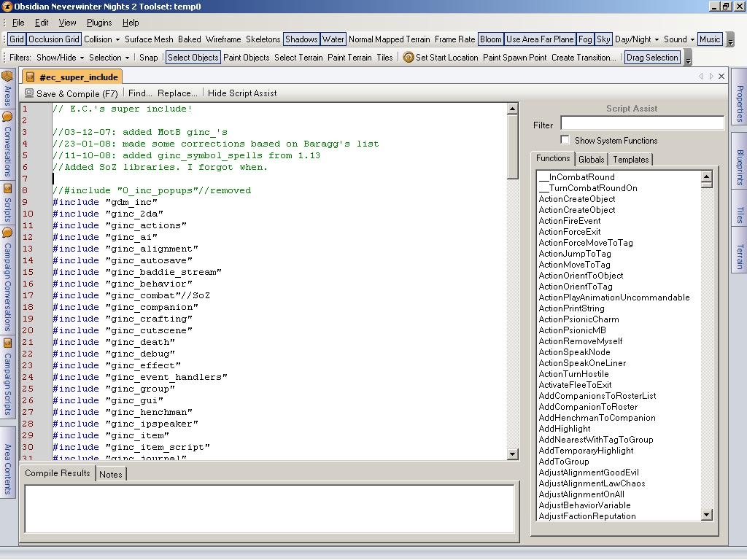Image resolution: width=747 pixels, height=560 pixels.
Task: Toggle the Occlusion Grid display
Action: tap(54, 39)
